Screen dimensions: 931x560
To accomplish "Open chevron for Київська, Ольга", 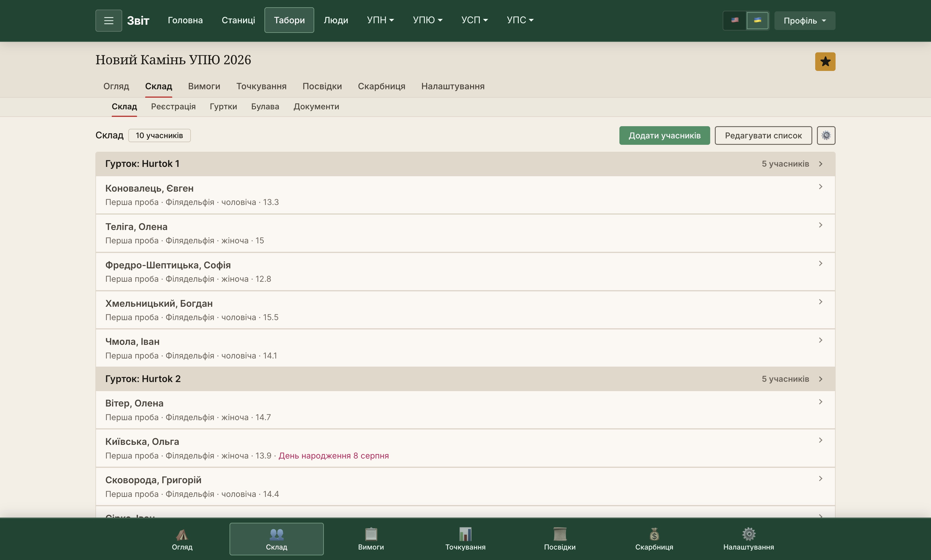I will [820, 440].
